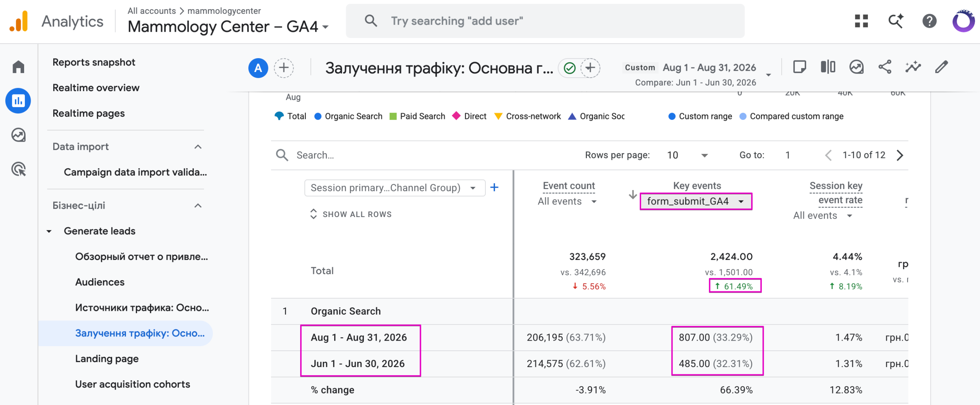980x405 pixels.
Task: Go to next page of table rows
Action: click(x=900, y=155)
